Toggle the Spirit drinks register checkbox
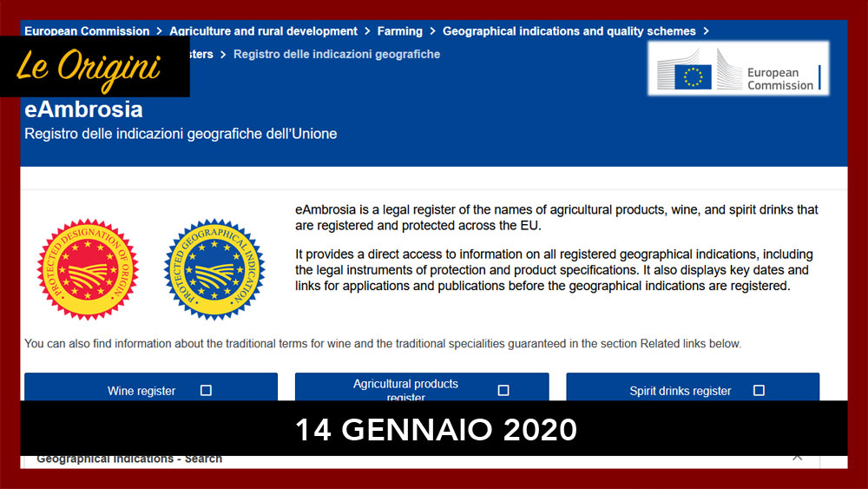This screenshot has width=868, height=489. [x=759, y=390]
